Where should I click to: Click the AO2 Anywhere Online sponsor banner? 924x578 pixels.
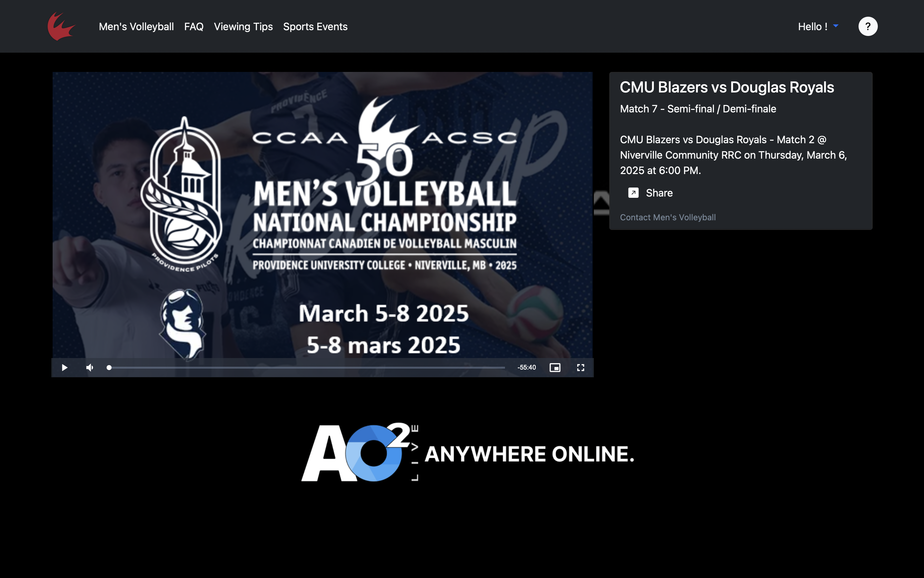(x=468, y=452)
